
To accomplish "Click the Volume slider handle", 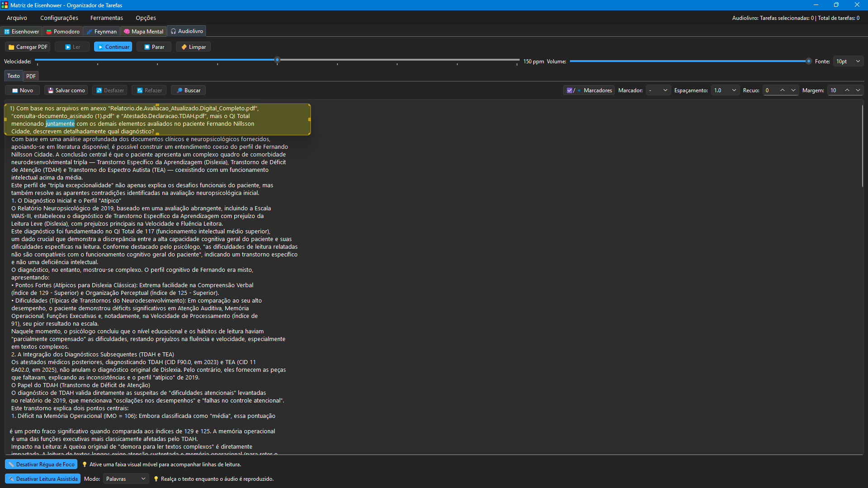I will 808,61.
